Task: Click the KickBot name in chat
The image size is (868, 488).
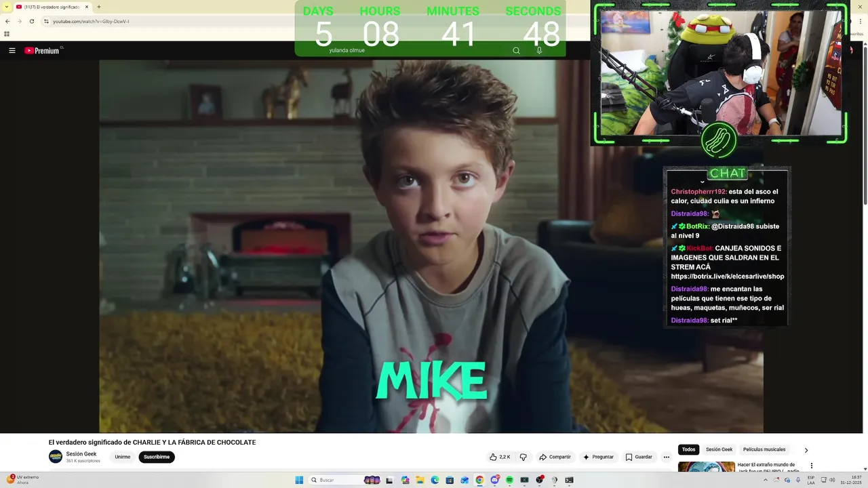Action: (x=700, y=248)
